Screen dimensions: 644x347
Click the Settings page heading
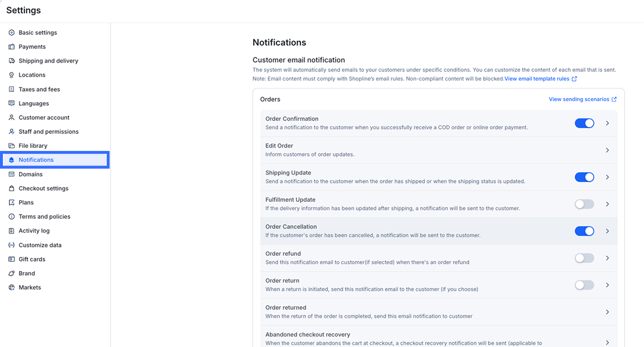[24, 10]
